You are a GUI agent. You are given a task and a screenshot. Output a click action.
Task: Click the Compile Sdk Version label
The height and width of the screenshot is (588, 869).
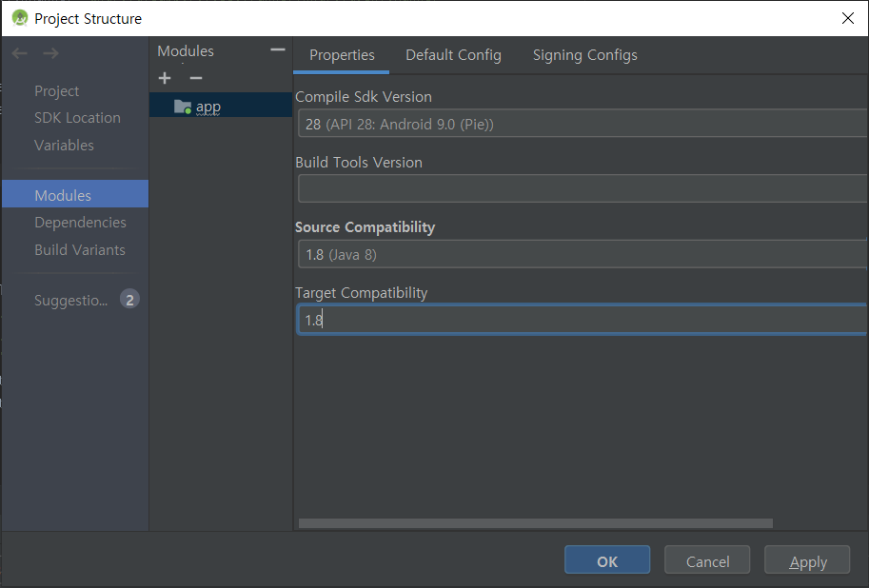point(363,96)
